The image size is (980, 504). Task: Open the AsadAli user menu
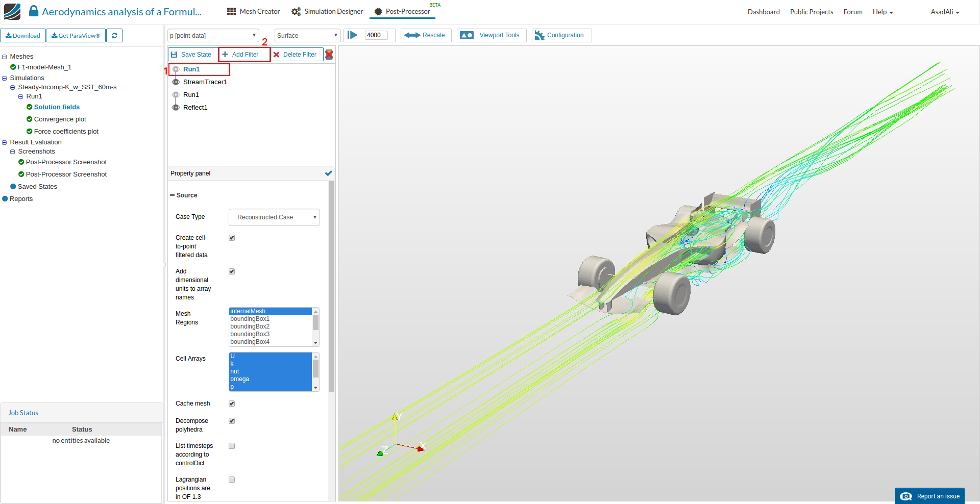pos(945,12)
